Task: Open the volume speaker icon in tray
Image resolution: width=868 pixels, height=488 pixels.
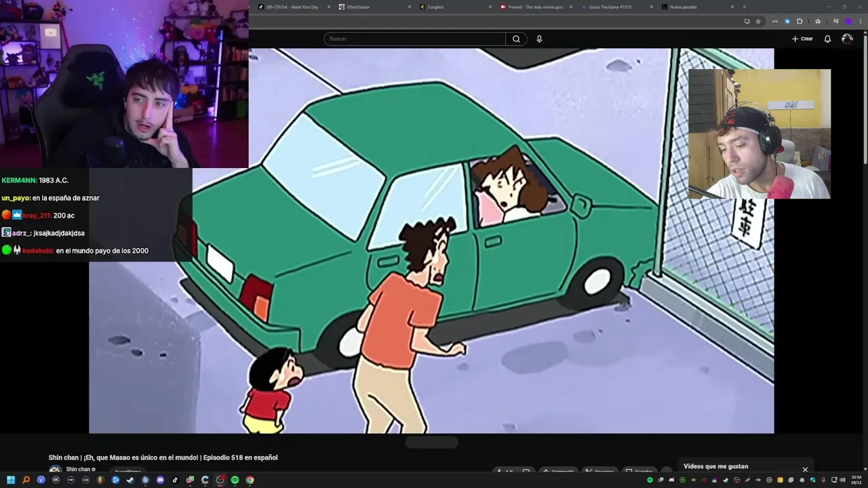Action: (843, 480)
